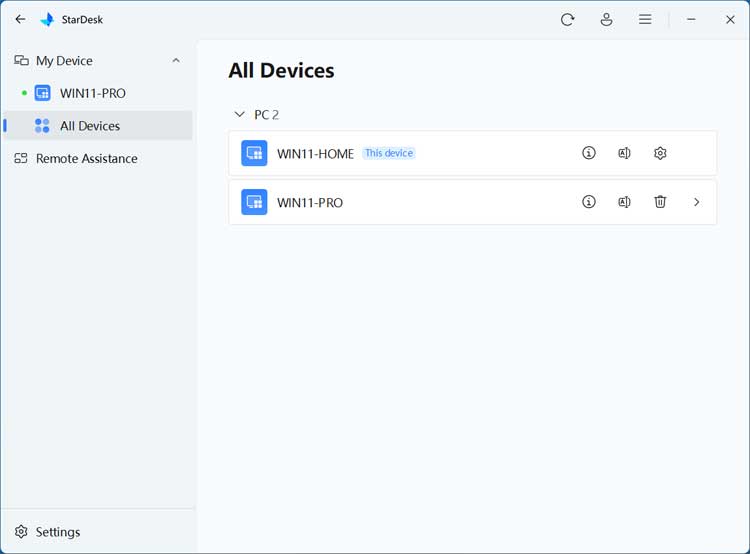Click the WIN11-PRO device icon in list
750x554 pixels.
pyautogui.click(x=254, y=202)
